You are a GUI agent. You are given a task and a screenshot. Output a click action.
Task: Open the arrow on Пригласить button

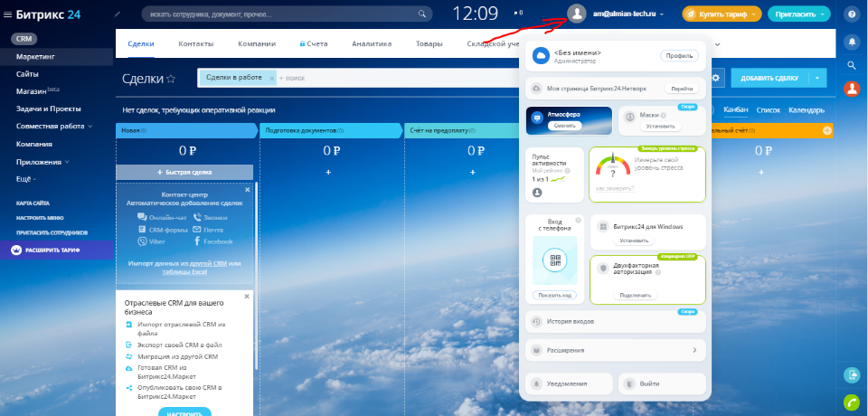[823, 14]
